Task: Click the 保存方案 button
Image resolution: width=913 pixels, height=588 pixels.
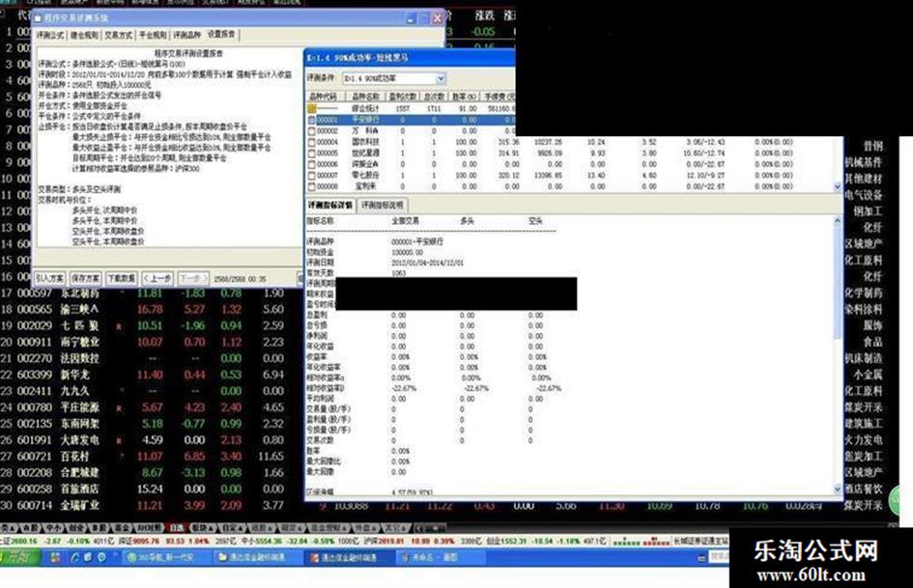Action: coord(86,278)
